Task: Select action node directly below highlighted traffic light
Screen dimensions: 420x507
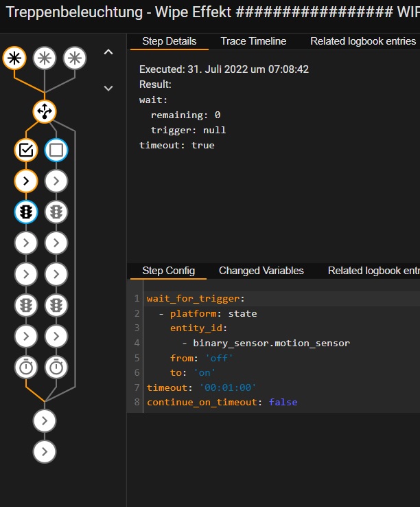Action: [x=26, y=243]
